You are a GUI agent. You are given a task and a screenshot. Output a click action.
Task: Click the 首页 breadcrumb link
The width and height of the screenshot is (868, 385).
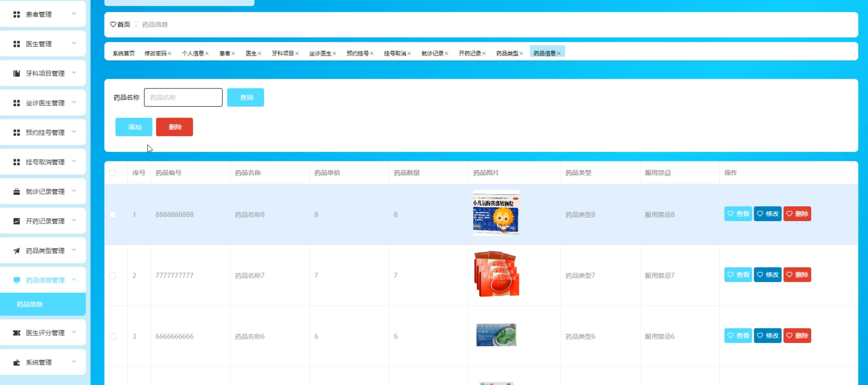tap(123, 24)
